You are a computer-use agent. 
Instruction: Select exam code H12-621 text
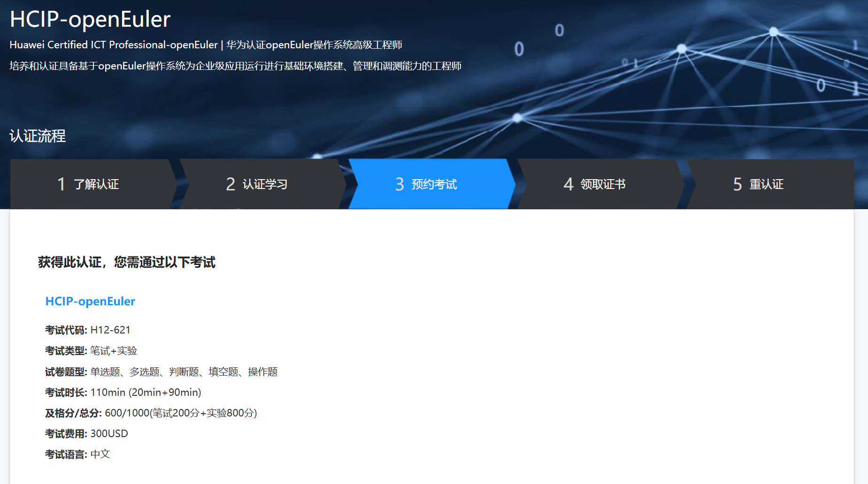pyautogui.click(x=110, y=330)
